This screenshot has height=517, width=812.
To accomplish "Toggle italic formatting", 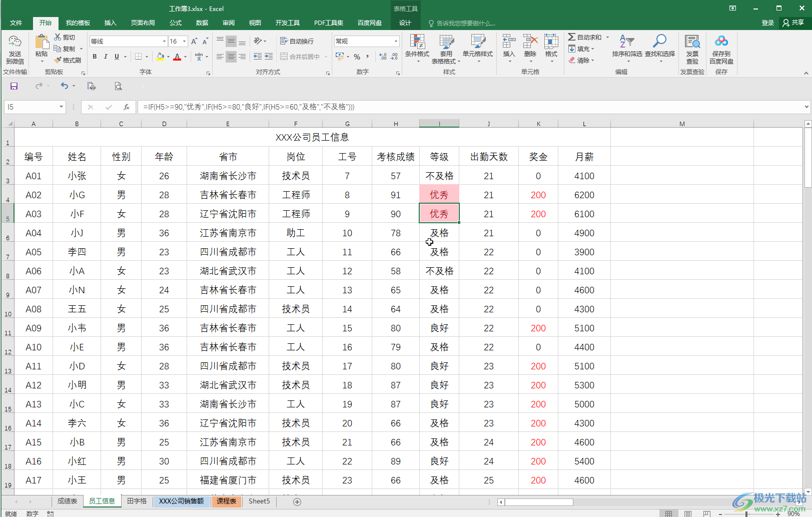I will [x=106, y=57].
